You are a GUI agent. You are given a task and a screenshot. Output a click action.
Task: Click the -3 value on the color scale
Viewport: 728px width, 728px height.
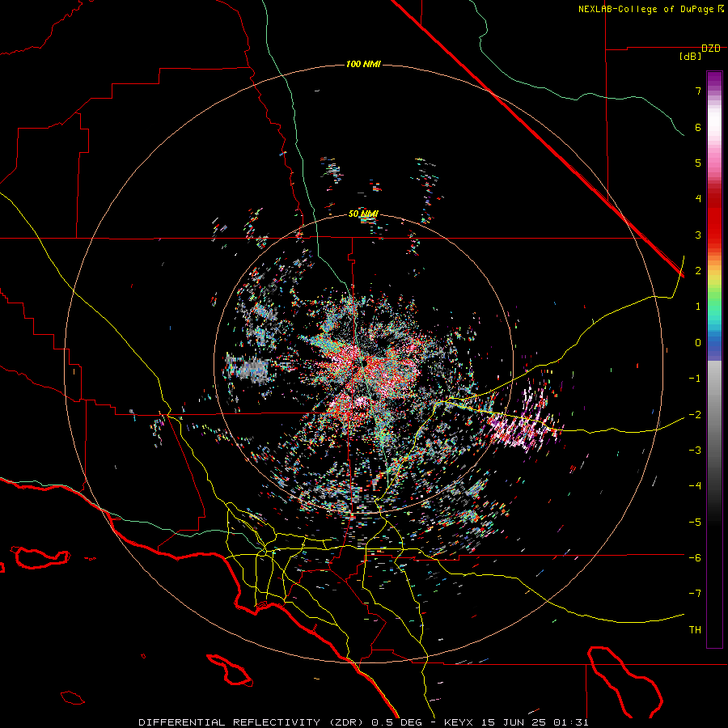(x=695, y=451)
